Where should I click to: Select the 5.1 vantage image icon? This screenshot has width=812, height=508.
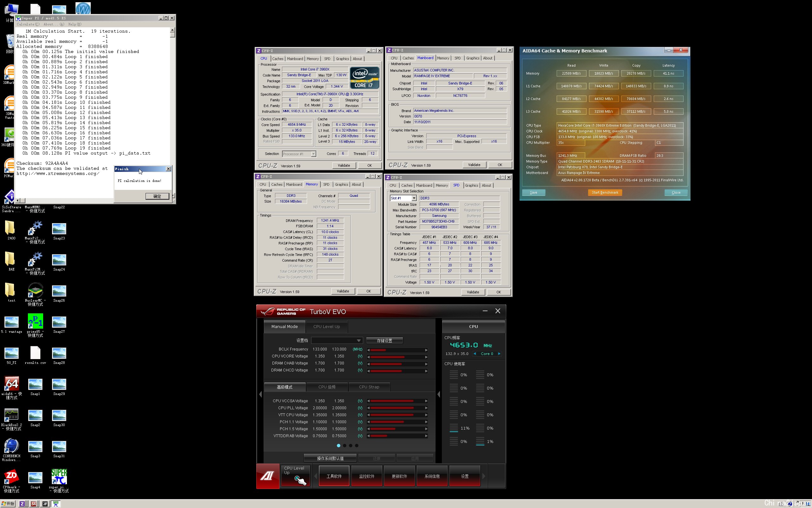pyautogui.click(x=11, y=324)
